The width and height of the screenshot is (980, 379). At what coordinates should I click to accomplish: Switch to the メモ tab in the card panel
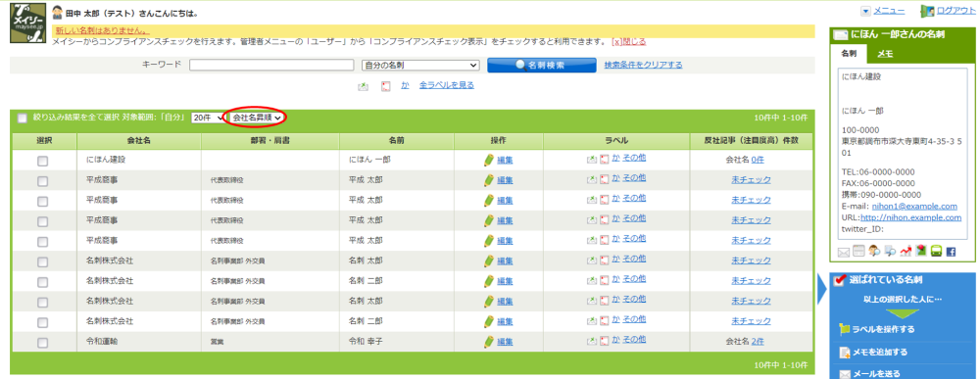885,54
